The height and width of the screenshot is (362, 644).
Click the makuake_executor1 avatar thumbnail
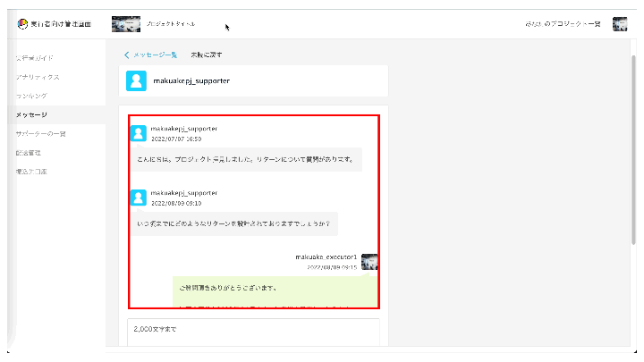click(x=369, y=262)
